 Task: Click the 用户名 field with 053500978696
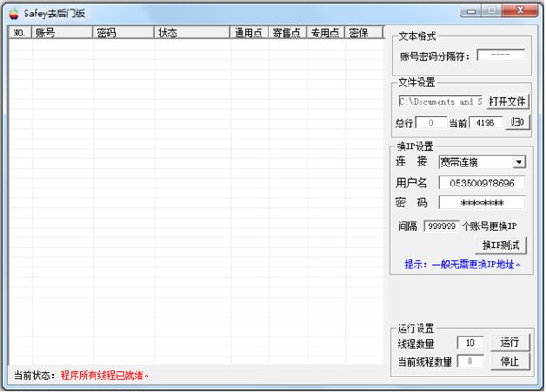coord(481,183)
